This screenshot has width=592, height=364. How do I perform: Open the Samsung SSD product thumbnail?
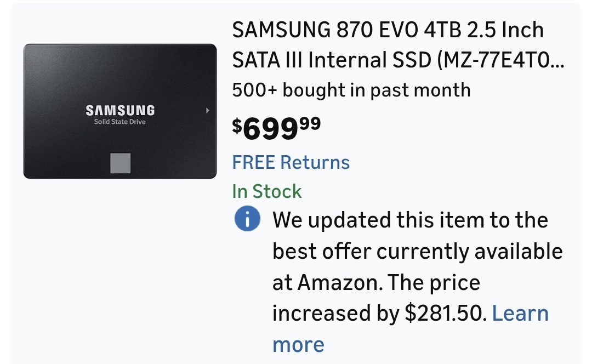[x=119, y=111]
